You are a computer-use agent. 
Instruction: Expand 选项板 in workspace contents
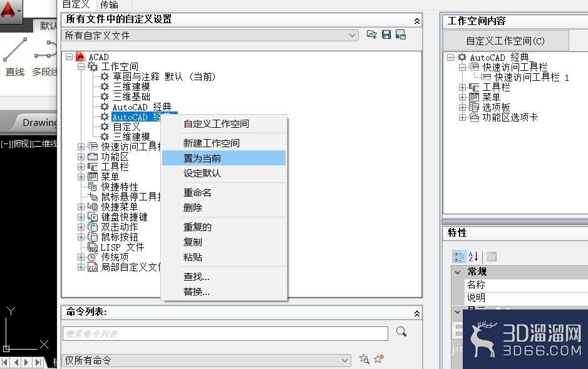pyautogui.click(x=462, y=107)
